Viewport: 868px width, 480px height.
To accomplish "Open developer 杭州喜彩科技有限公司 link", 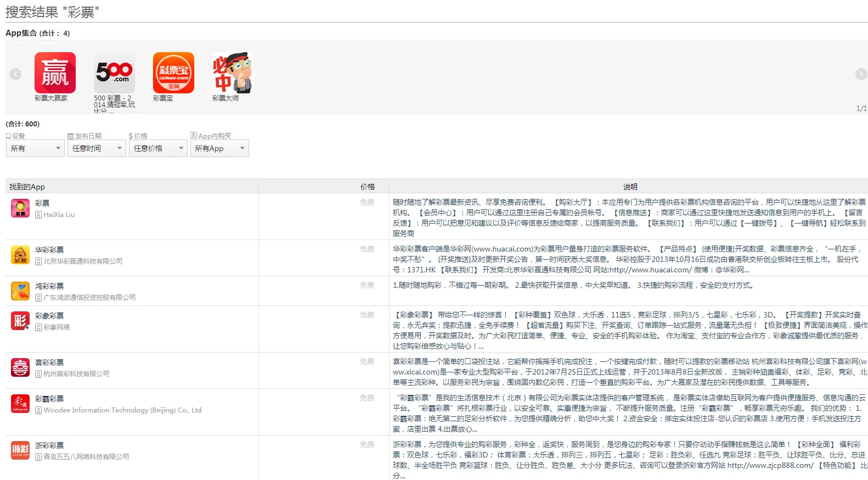I will [76, 374].
